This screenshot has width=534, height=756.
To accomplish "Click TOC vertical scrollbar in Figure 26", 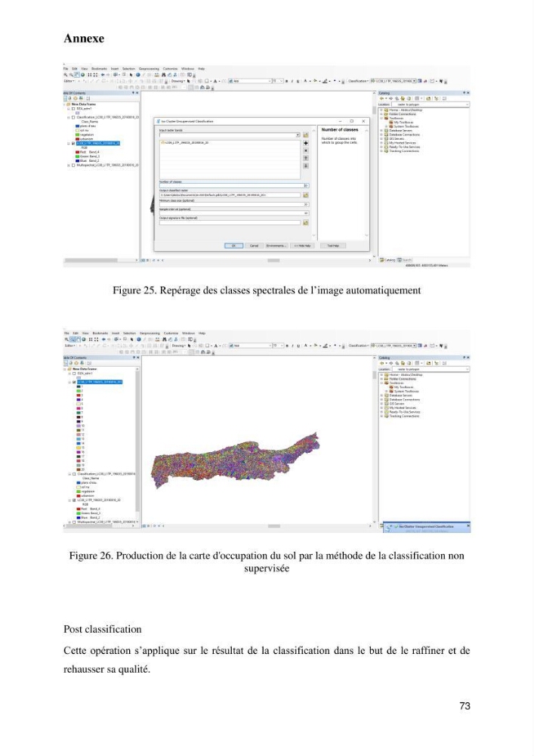I will 137,441.
